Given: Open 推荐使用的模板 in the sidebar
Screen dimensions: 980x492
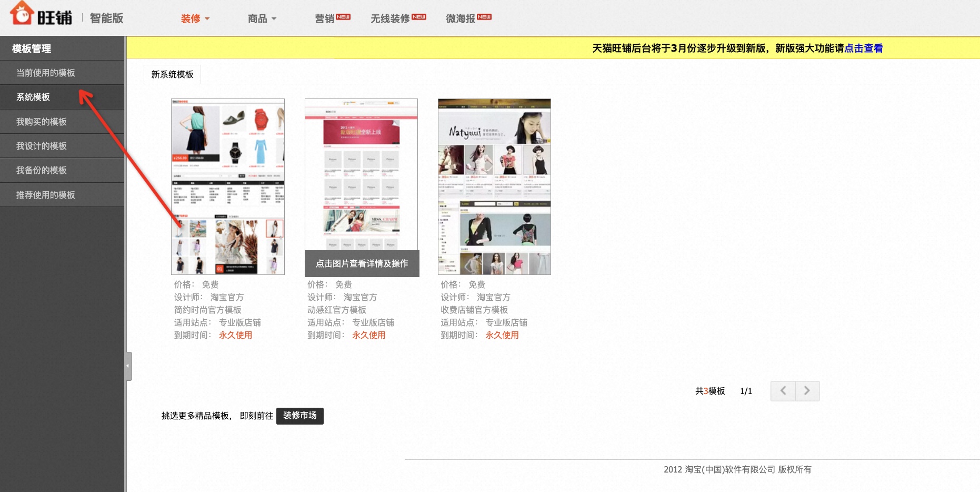Looking at the screenshot, I should (x=62, y=195).
